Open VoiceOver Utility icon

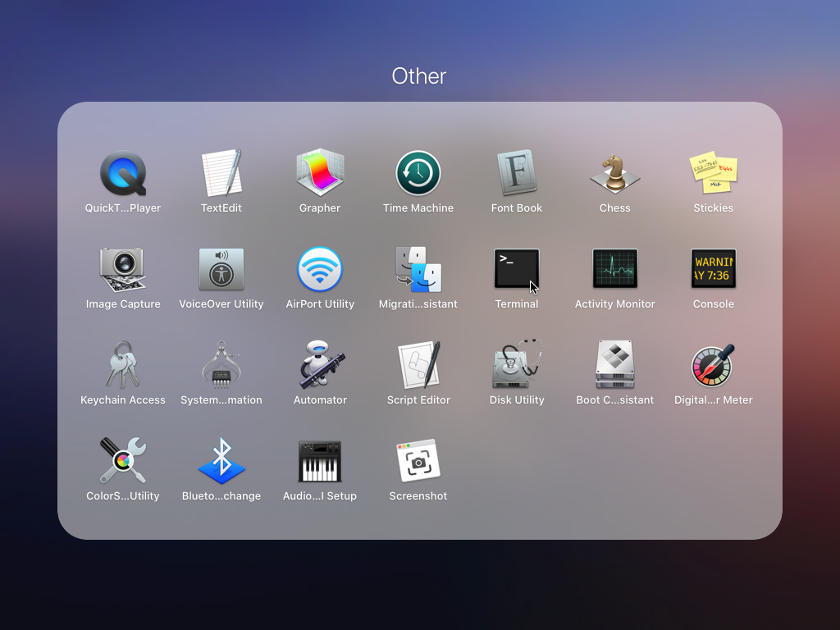coord(221,269)
